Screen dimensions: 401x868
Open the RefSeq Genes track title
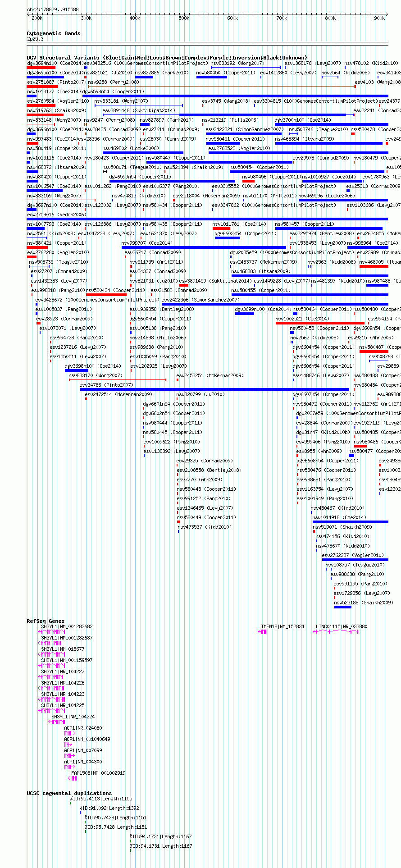coord(46,621)
